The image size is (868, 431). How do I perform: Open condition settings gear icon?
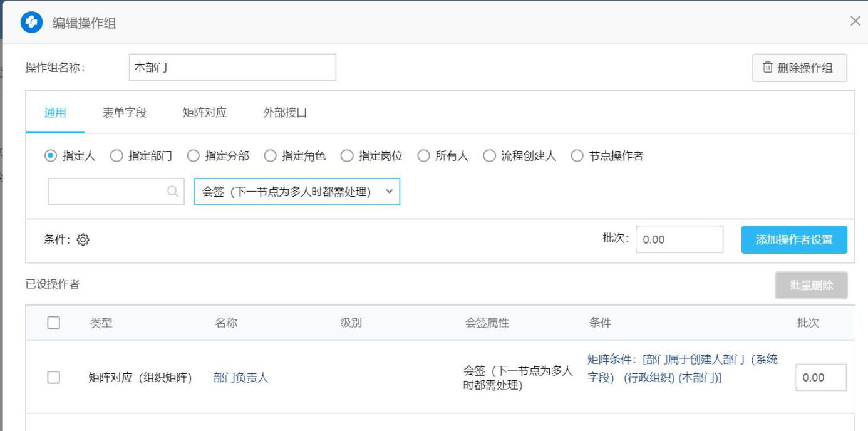83,239
